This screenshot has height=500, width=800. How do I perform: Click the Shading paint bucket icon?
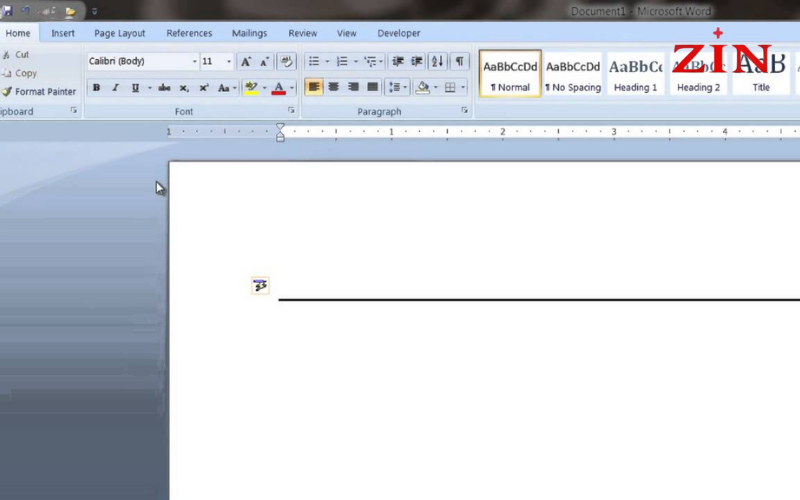[423, 87]
